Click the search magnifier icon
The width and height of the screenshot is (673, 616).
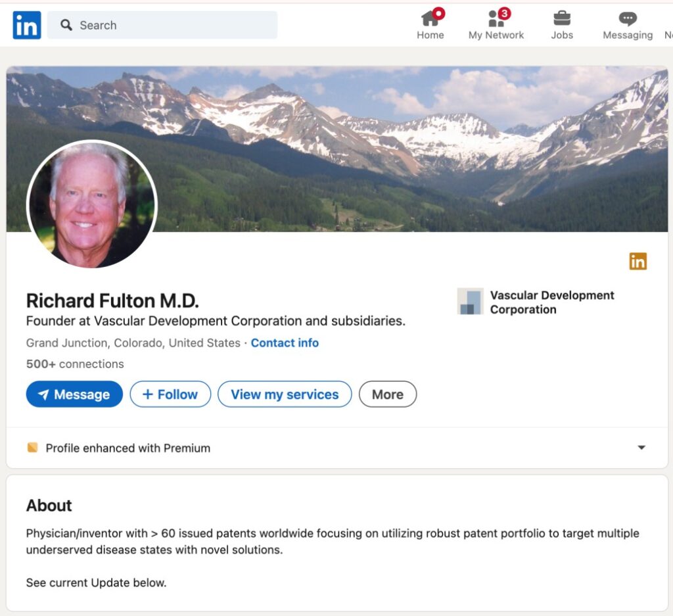pyautogui.click(x=66, y=24)
